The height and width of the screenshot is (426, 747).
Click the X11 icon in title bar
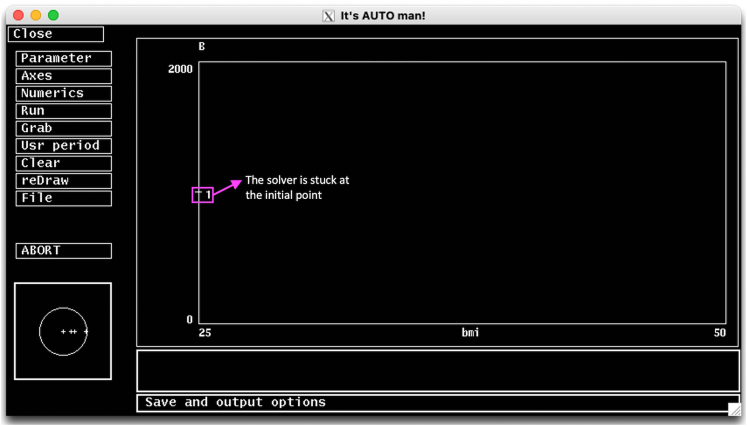pyautogui.click(x=328, y=16)
